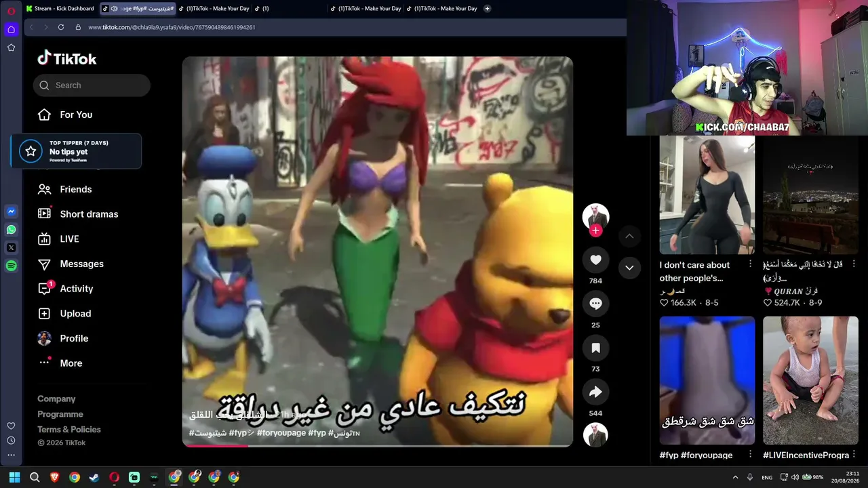Show hidden system tray icons
The width and height of the screenshot is (868, 488).
735,477
